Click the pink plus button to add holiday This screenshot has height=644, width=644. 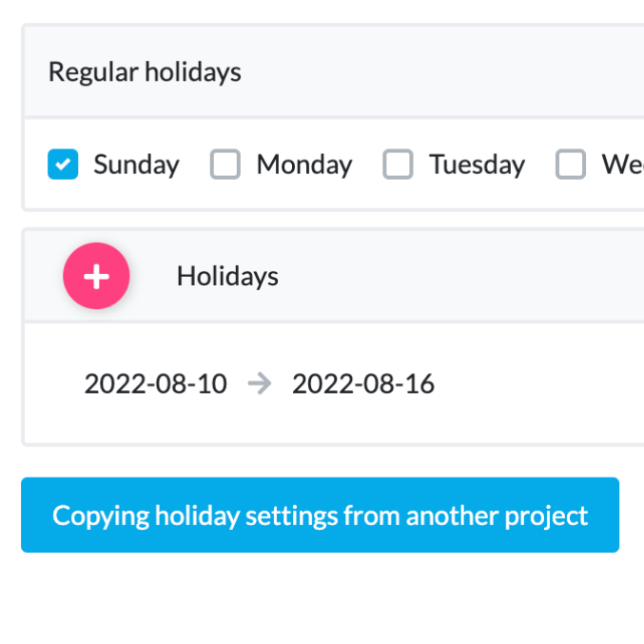(96, 276)
